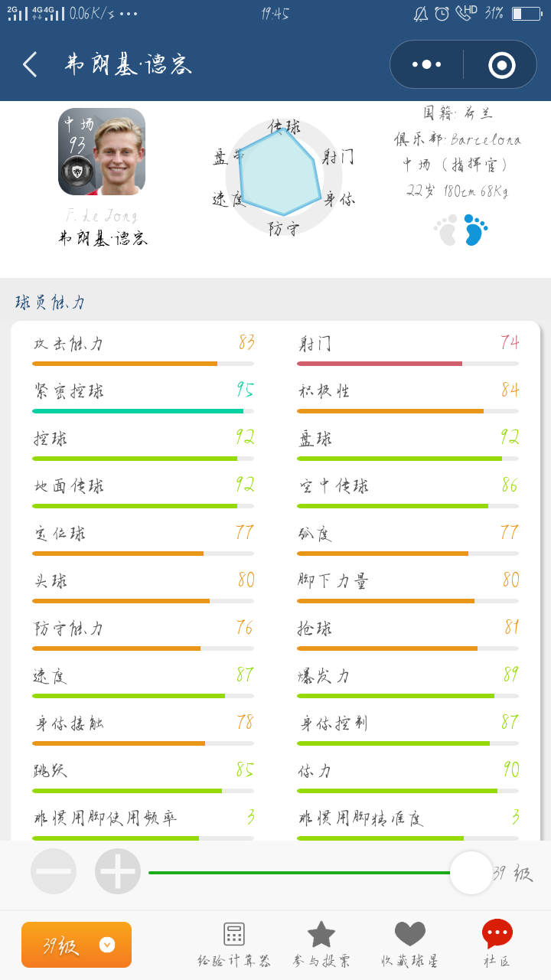Viewport: 551px width, 980px height.
Task: Tap the battery indicator in status bar
Action: pos(527,14)
